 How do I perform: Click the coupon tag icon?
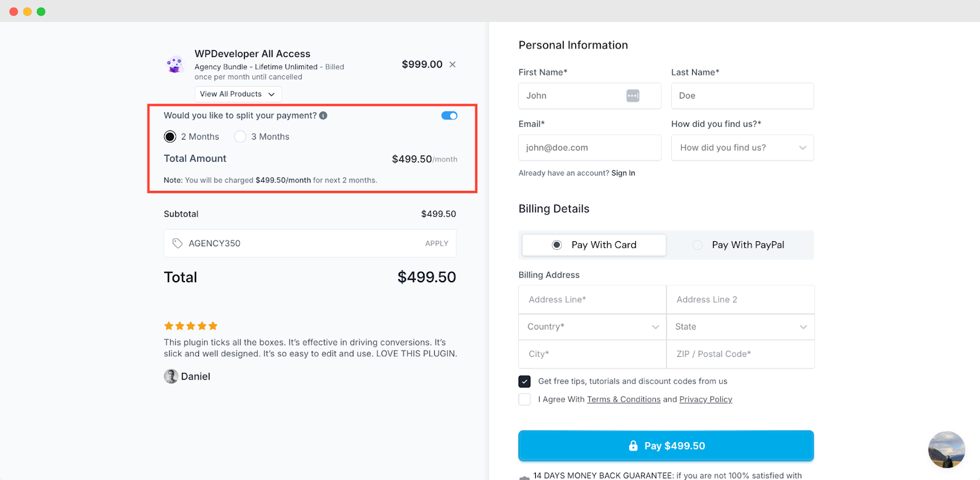click(x=178, y=243)
